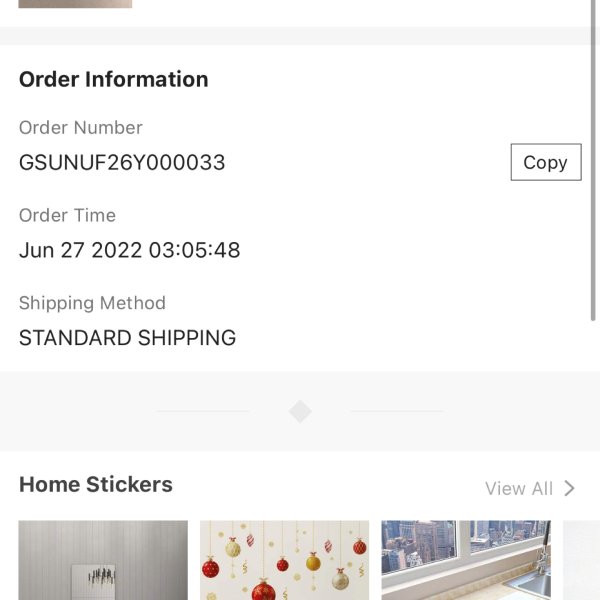Open the product image at the top
The height and width of the screenshot is (600, 600).
[x=75, y=4]
